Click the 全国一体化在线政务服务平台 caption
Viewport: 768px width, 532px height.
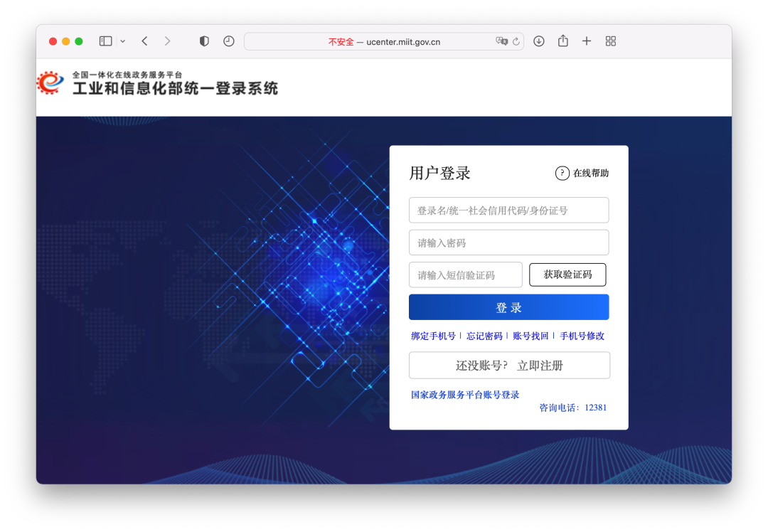point(127,75)
